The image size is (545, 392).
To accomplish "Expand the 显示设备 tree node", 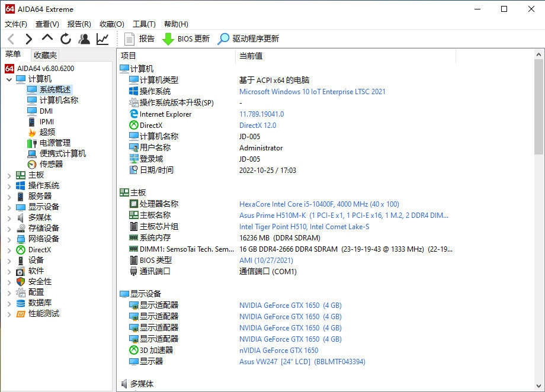I will click(x=9, y=207).
